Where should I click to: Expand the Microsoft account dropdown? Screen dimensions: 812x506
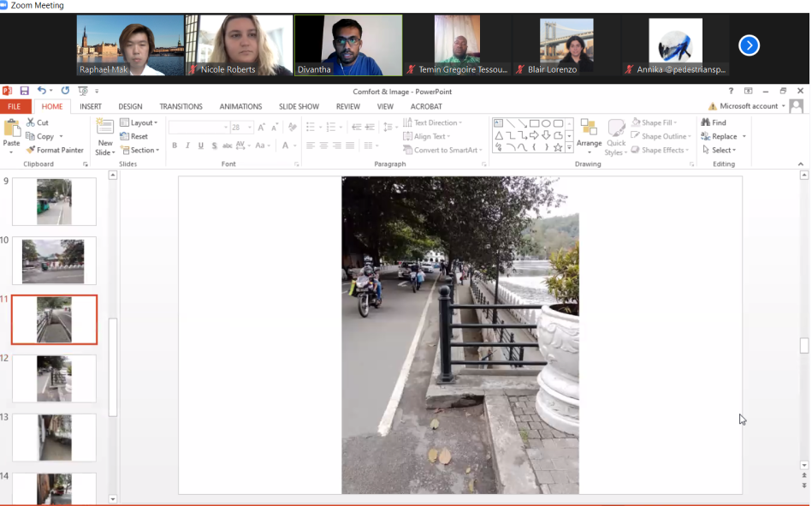tap(751, 106)
